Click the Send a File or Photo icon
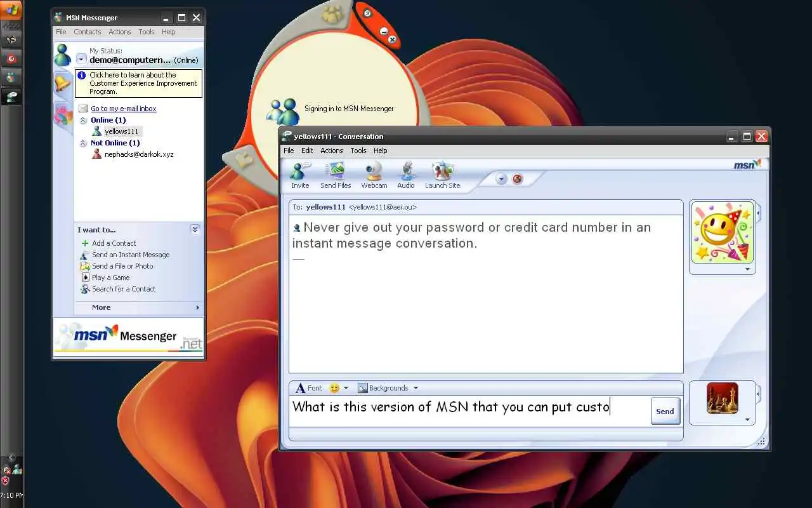Screen dimensions: 812x508 (x=85, y=266)
